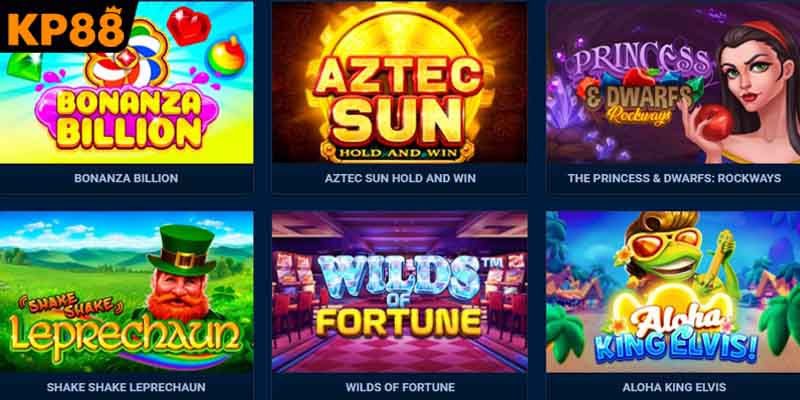Open the Wilds of Fortune thumbnail

click(399, 292)
